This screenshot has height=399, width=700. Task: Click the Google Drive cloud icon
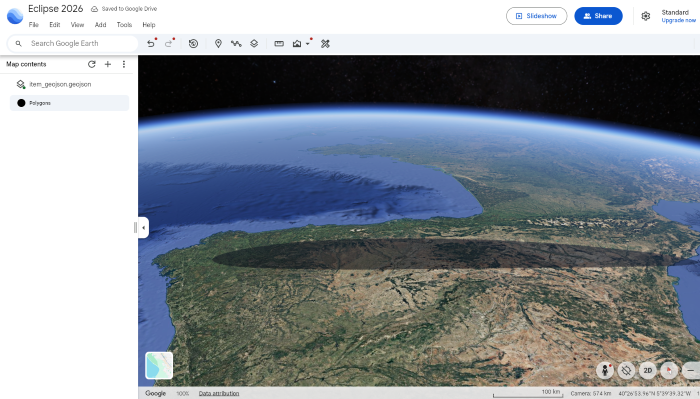coord(94,9)
